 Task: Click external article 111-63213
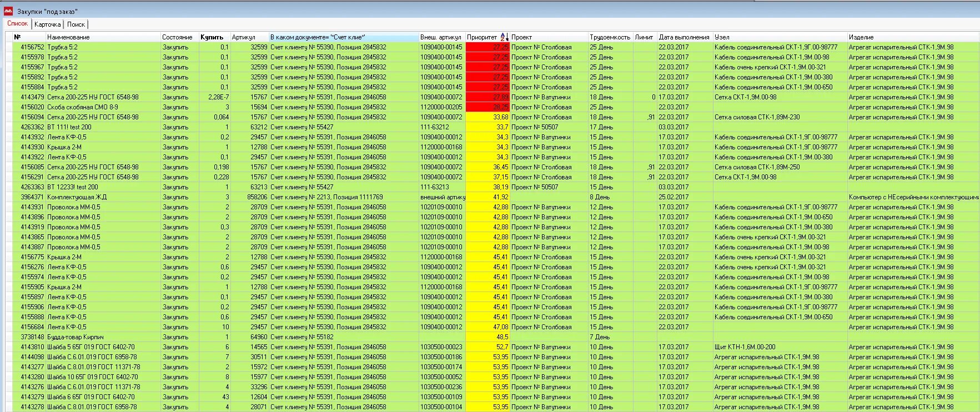click(x=435, y=187)
